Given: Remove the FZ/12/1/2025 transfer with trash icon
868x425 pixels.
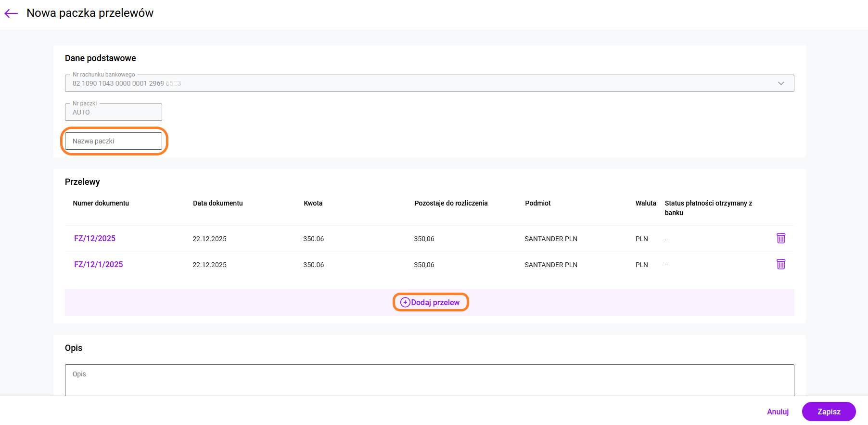Looking at the screenshot, I should click(x=780, y=264).
